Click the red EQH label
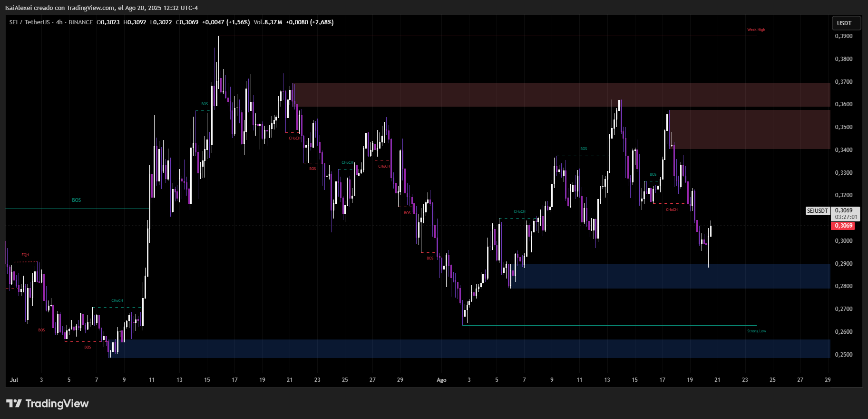 pos(25,255)
